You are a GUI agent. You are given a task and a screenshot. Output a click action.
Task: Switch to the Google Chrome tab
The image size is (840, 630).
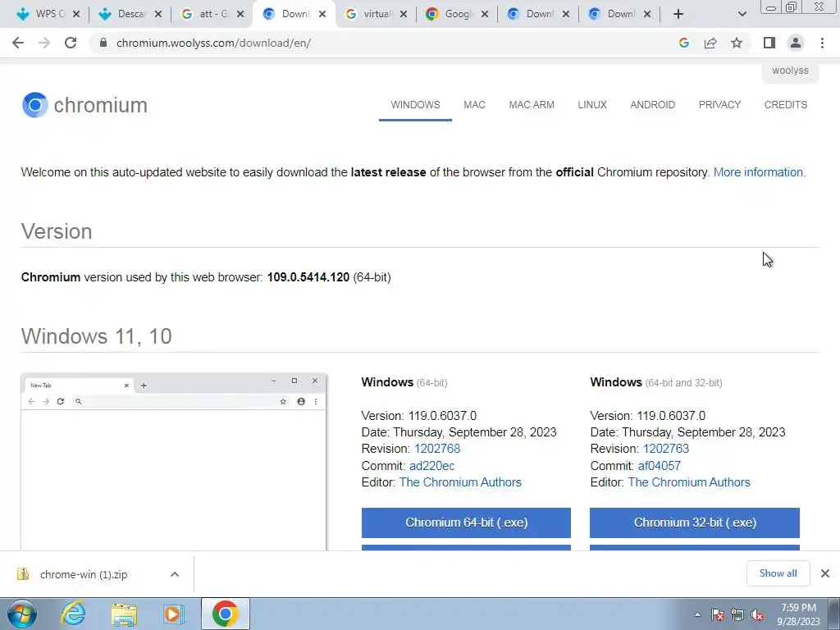(x=456, y=14)
